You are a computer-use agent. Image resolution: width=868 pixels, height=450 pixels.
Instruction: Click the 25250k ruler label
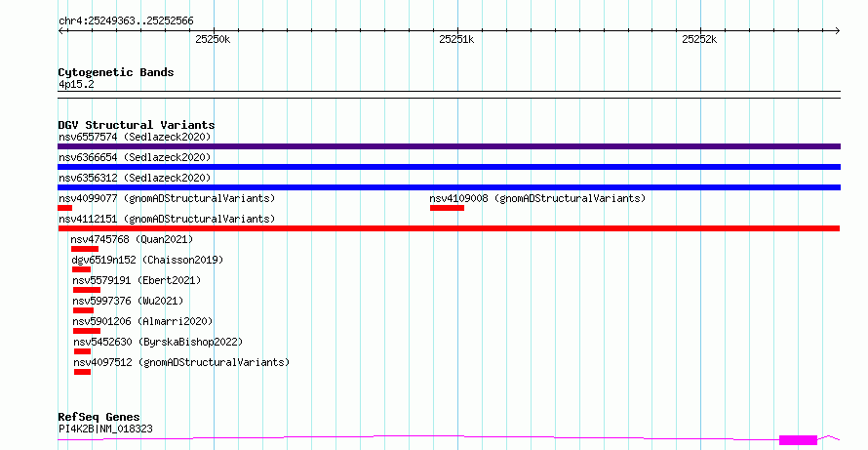213,39
